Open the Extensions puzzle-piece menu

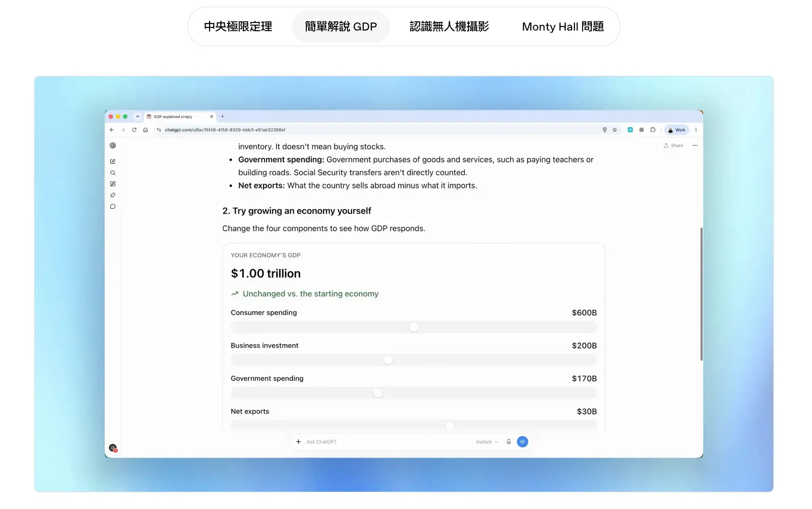[x=653, y=130]
